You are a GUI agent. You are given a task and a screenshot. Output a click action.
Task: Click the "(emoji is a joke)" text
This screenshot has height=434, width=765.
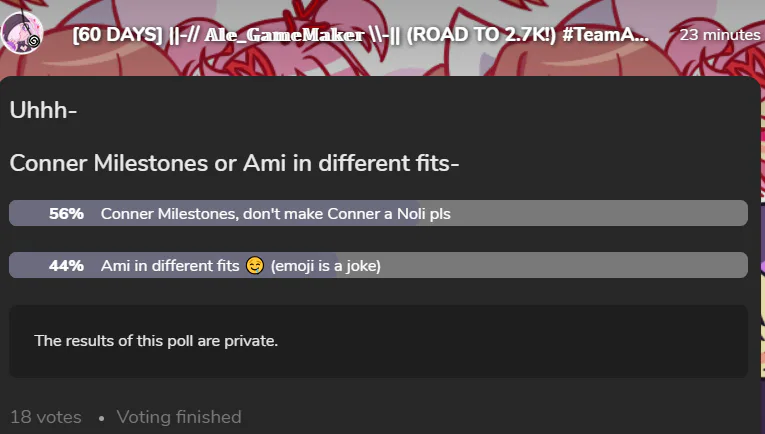pyautogui.click(x=326, y=266)
